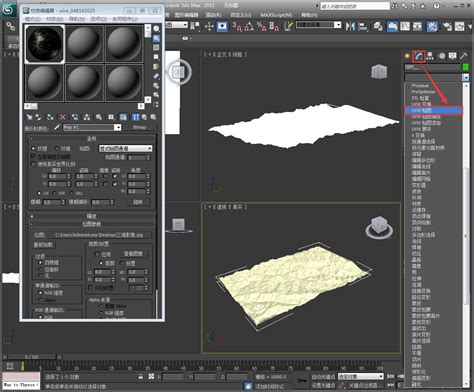Click Video Color Check icon
This screenshot has width=474, height=392.
(156, 66)
